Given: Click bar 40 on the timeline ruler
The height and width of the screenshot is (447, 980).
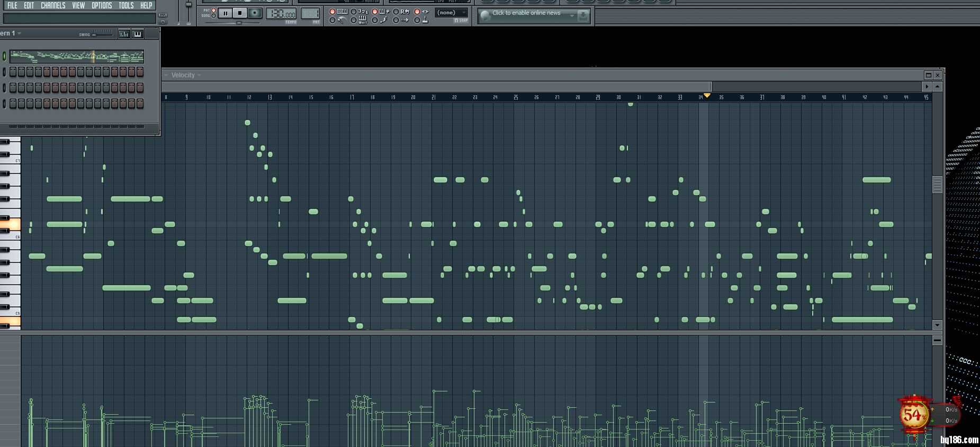Looking at the screenshot, I should coord(824,97).
